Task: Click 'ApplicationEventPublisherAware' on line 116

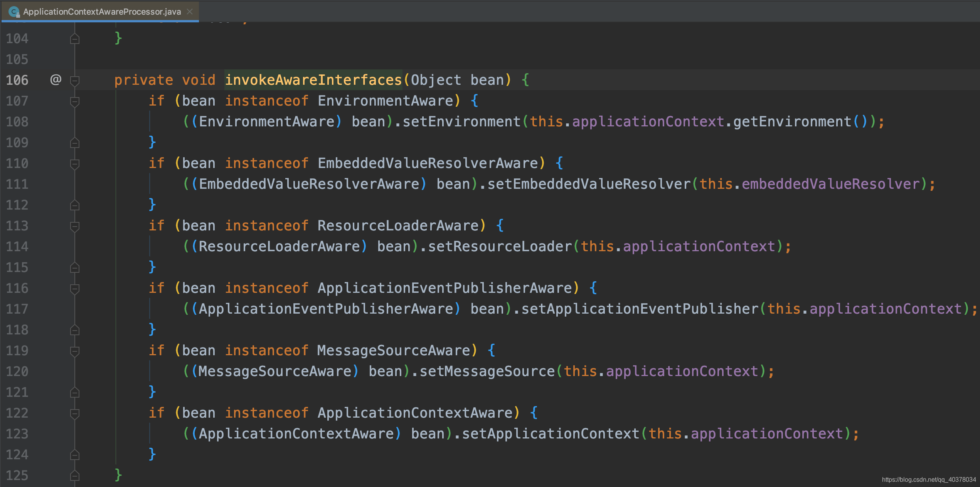Action: [445, 288]
